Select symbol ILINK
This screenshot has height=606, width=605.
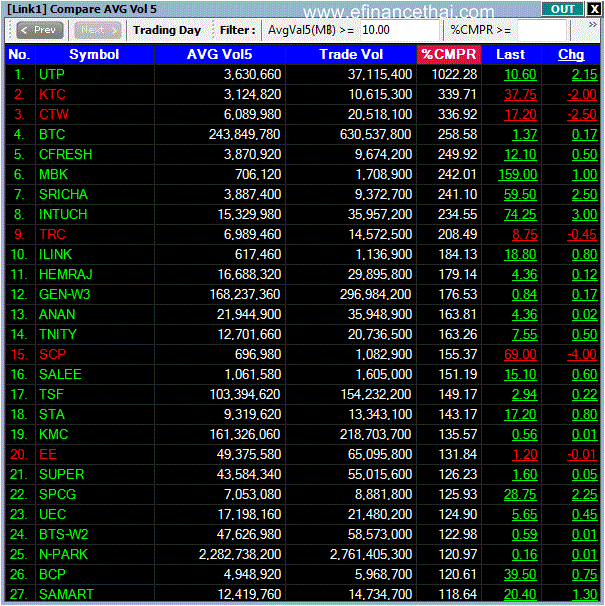click(56, 255)
